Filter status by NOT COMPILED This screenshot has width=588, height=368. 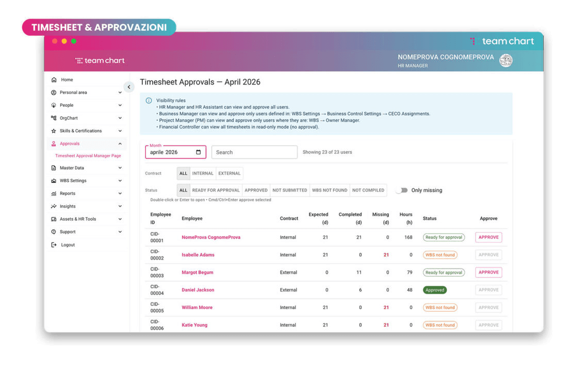pos(368,190)
